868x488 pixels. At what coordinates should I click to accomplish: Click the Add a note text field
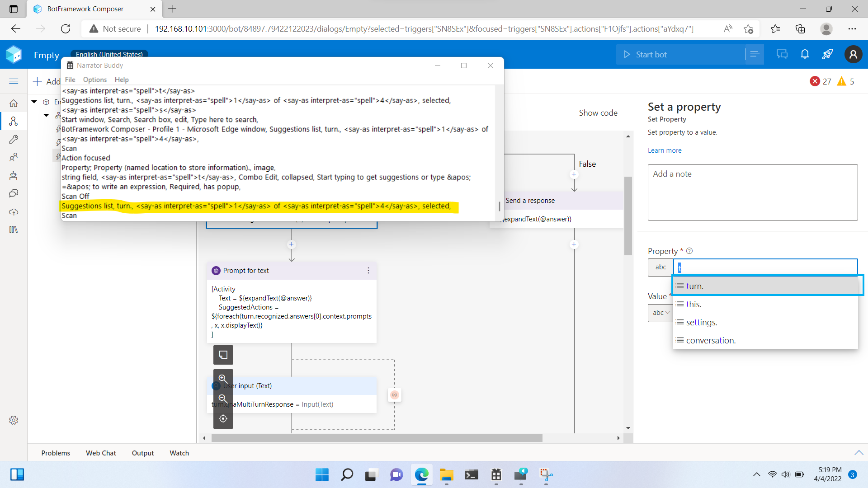pyautogui.click(x=752, y=192)
